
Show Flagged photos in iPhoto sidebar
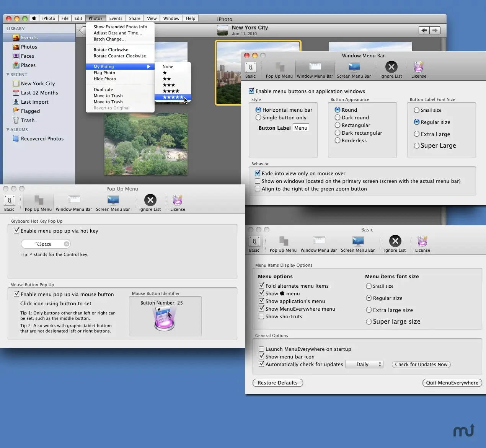[39, 111]
